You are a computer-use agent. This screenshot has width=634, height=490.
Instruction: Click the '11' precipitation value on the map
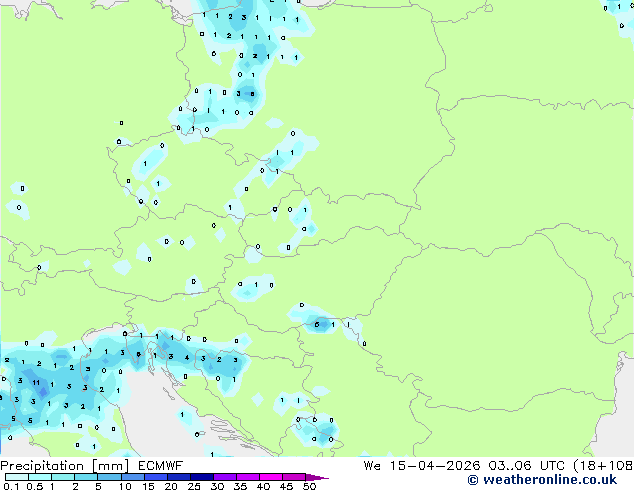[36, 382]
